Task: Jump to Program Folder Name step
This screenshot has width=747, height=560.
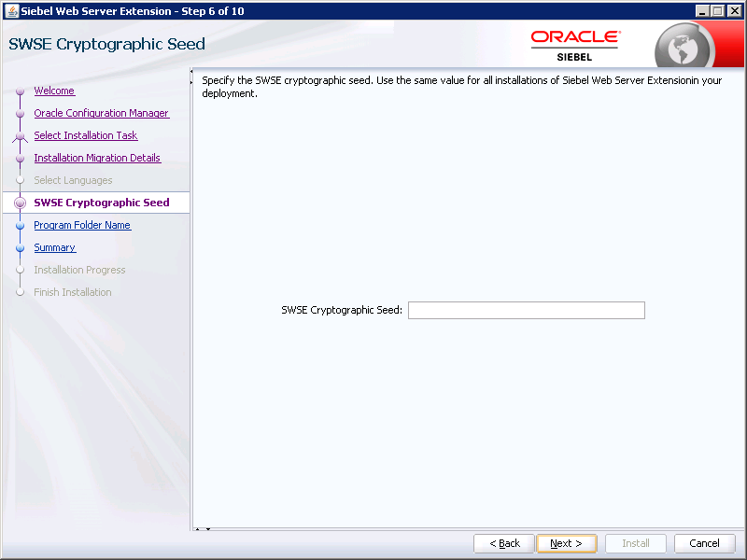Action: pyautogui.click(x=82, y=225)
